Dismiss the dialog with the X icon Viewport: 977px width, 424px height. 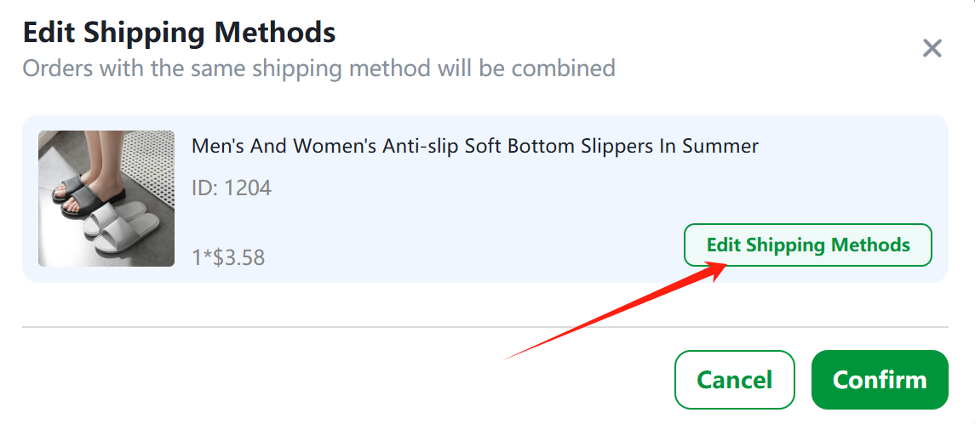(x=932, y=48)
